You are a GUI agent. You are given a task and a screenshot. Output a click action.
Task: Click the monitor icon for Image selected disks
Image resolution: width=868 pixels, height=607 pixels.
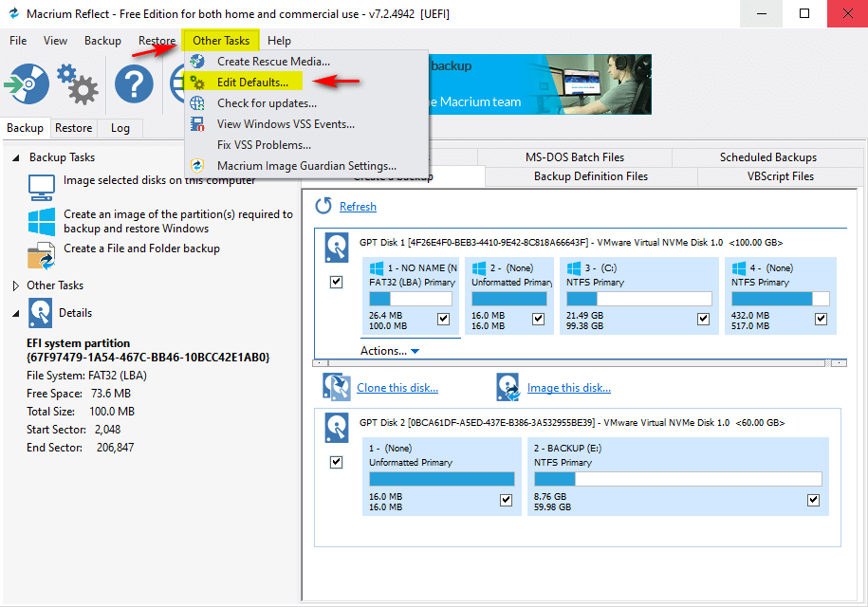point(42,188)
